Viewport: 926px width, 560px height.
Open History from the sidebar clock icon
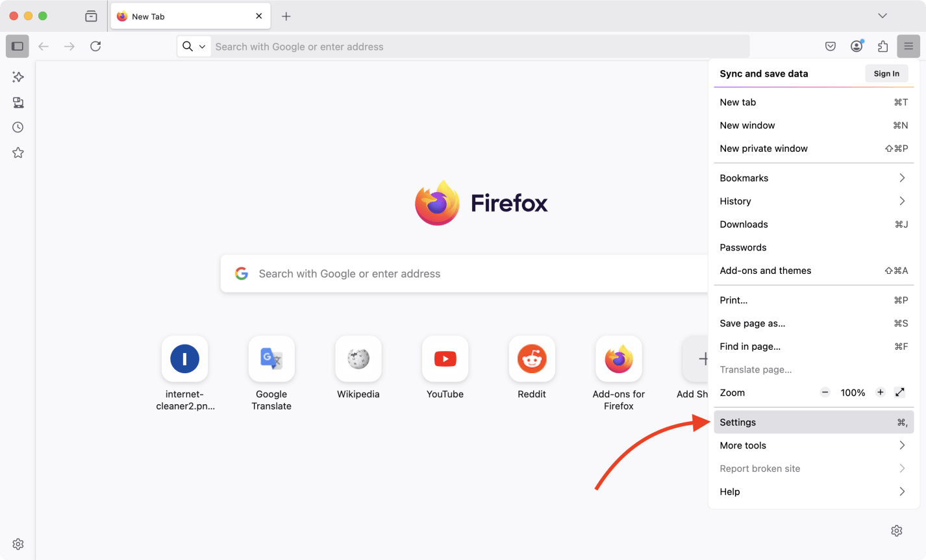point(18,127)
